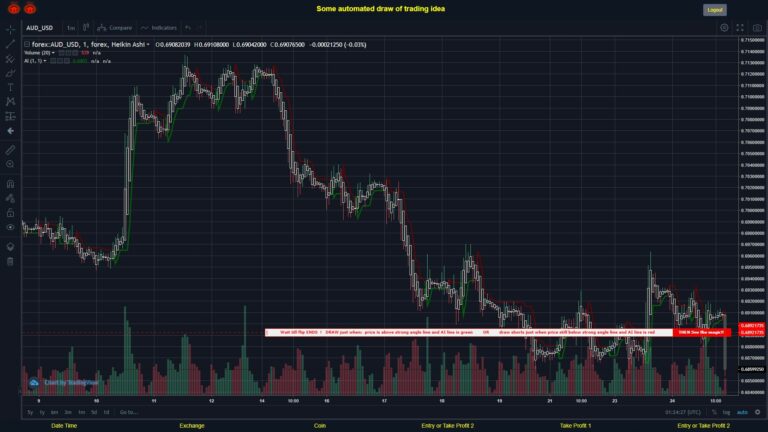Click the red current price label on axis
Viewport: 768px width, 432px height.
coord(752,329)
